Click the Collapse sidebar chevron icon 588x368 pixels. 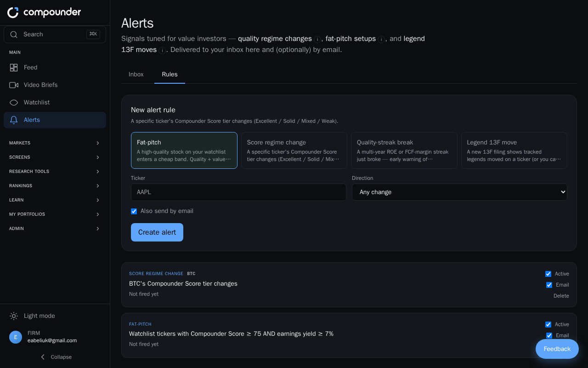43,357
